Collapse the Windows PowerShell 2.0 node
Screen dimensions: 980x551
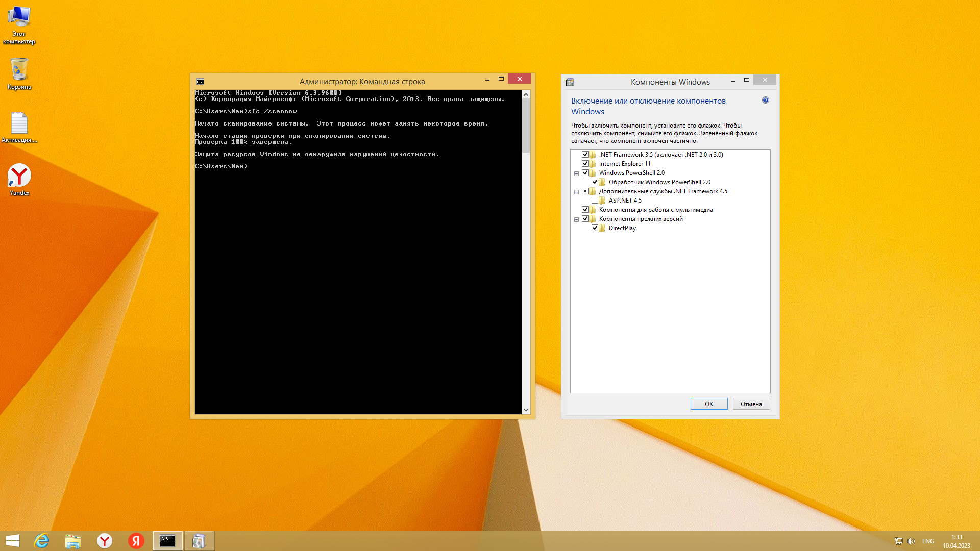[x=576, y=173]
